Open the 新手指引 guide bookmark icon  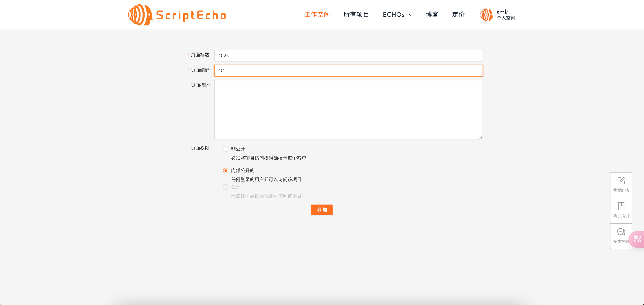[x=621, y=207]
